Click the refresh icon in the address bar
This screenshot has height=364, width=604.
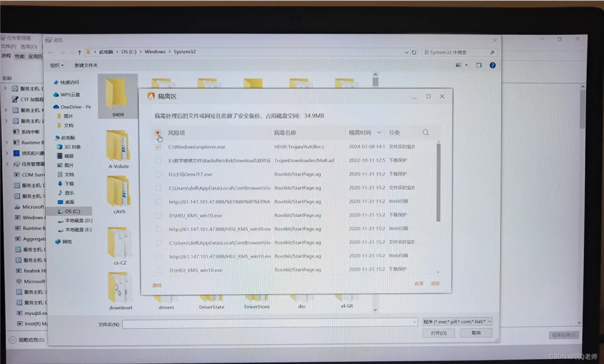point(414,51)
